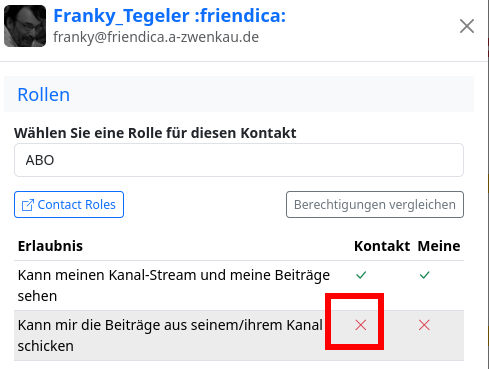Click the green check under Kontakt column
Screen dimensions: 489x369
click(x=361, y=275)
